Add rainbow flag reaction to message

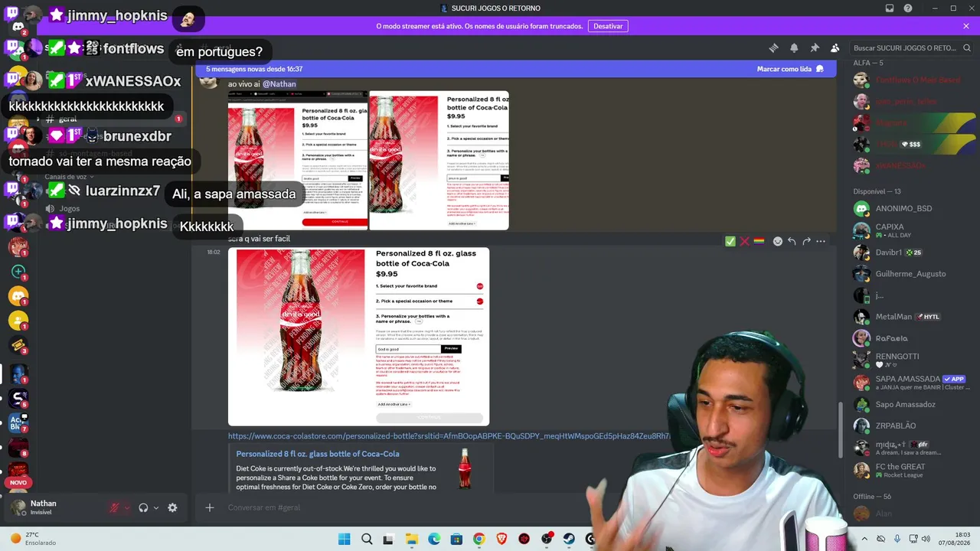click(759, 241)
